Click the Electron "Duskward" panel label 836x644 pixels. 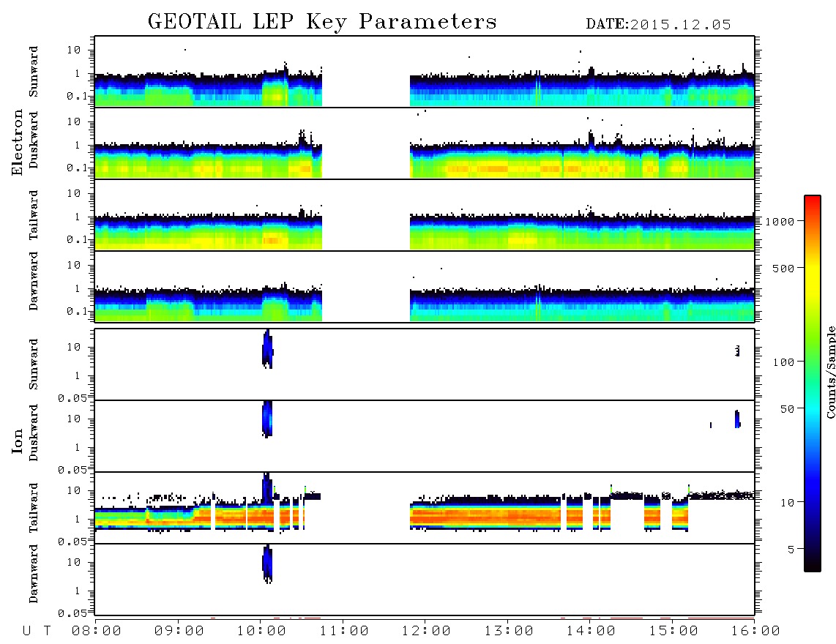pyautogui.click(x=34, y=141)
